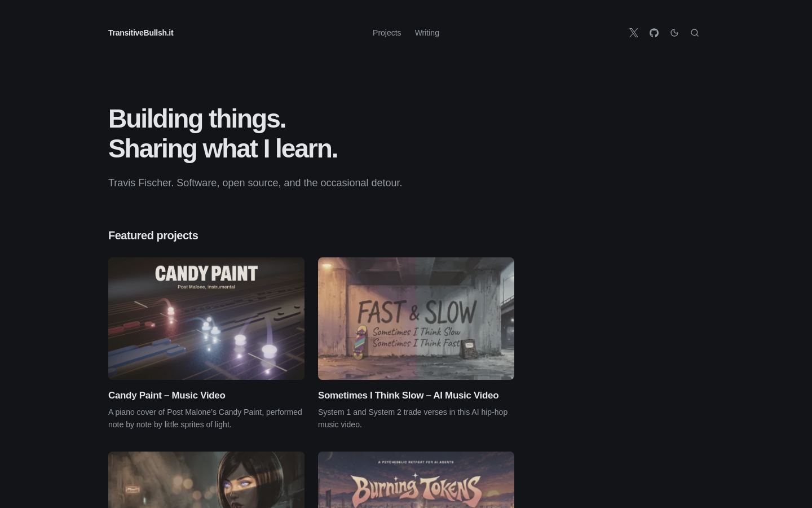Open the X (Twitter) profile icon
Viewport: 812px width, 508px height.
tap(634, 33)
